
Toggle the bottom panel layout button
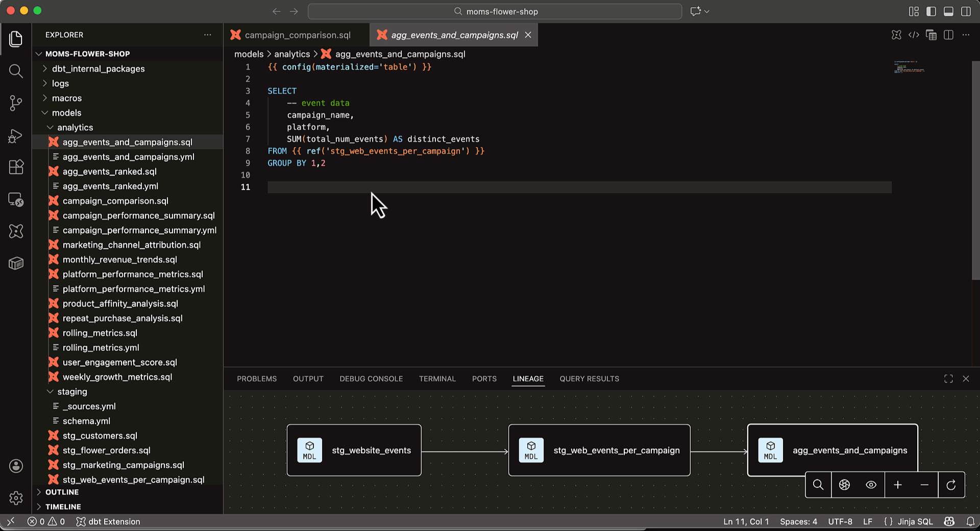[x=948, y=11]
